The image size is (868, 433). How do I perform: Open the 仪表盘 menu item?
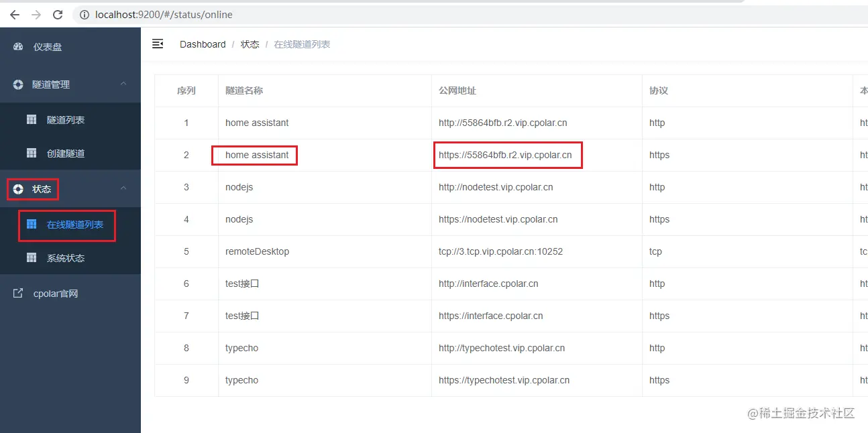click(70, 47)
